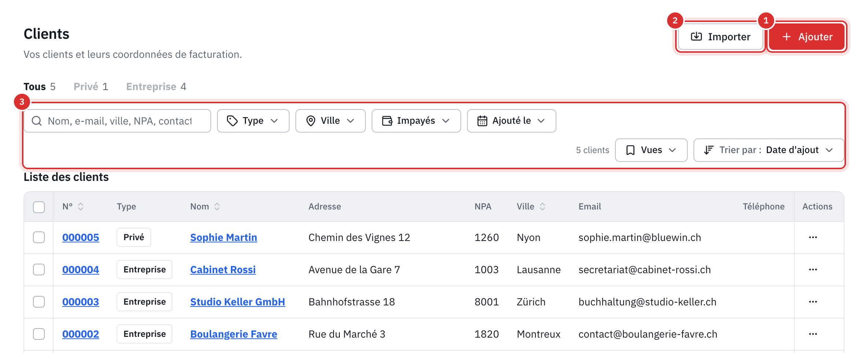Open the Ajouté le date filter
Image resolution: width=868 pixels, height=353 pixels.
[511, 121]
